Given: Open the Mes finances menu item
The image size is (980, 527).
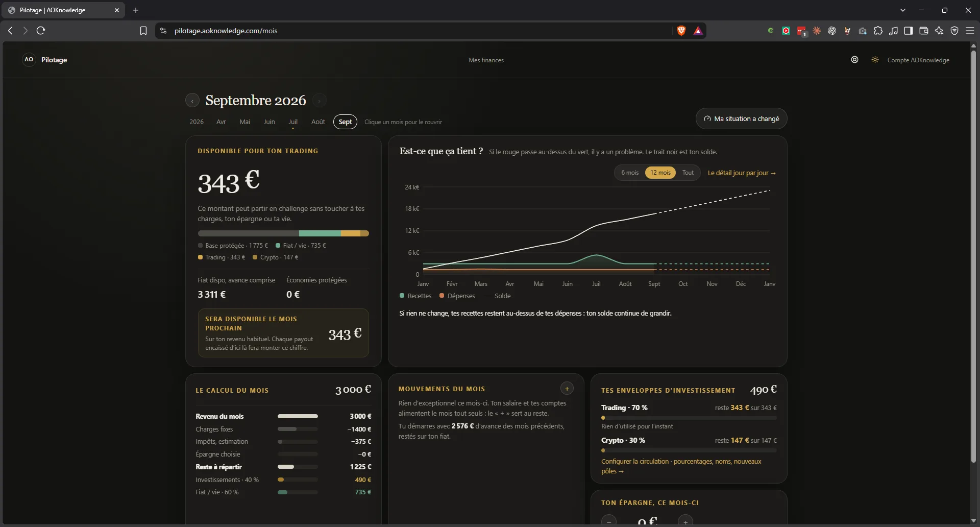Looking at the screenshot, I should (486, 60).
